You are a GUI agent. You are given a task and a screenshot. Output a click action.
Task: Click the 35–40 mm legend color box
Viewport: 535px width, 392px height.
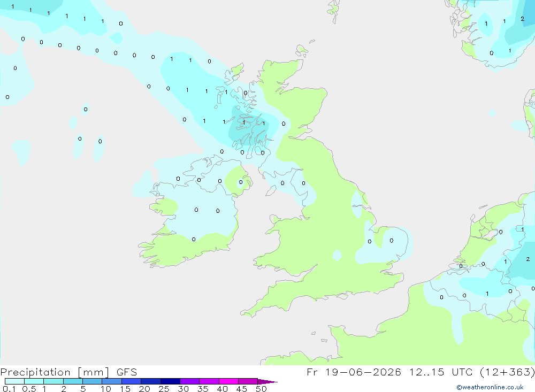click(x=209, y=381)
